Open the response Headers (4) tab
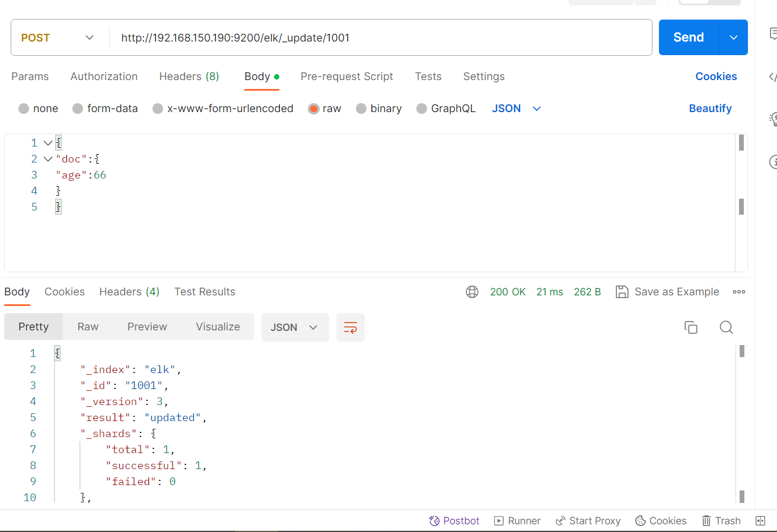The width and height of the screenshot is (777, 532). [x=129, y=292]
